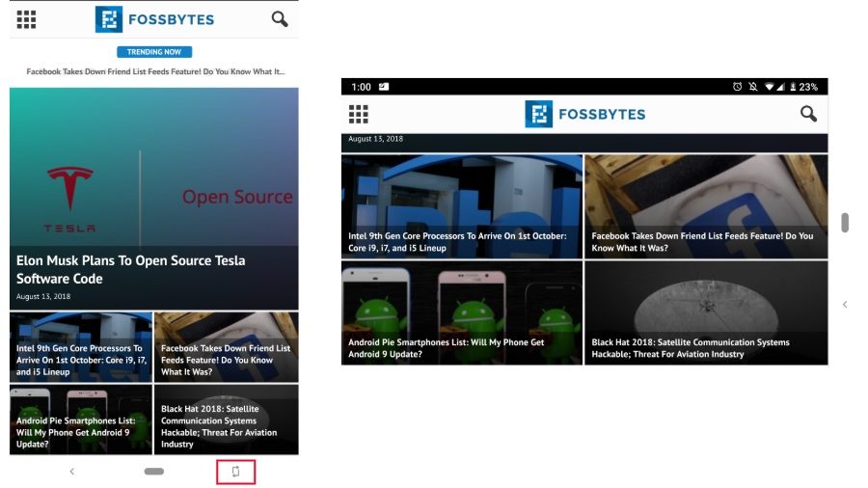Tap search magnifier in portrait phone view
The image size is (868, 488).
[x=280, y=19]
